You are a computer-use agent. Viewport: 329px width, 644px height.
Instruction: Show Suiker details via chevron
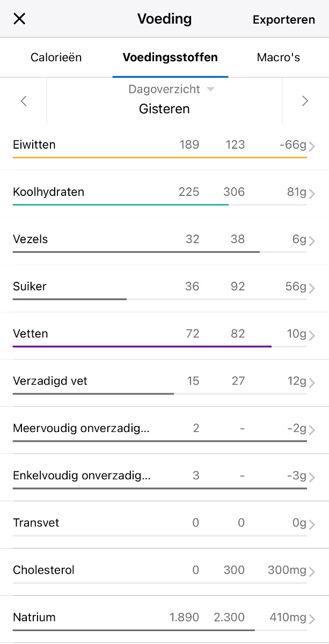pos(312,288)
